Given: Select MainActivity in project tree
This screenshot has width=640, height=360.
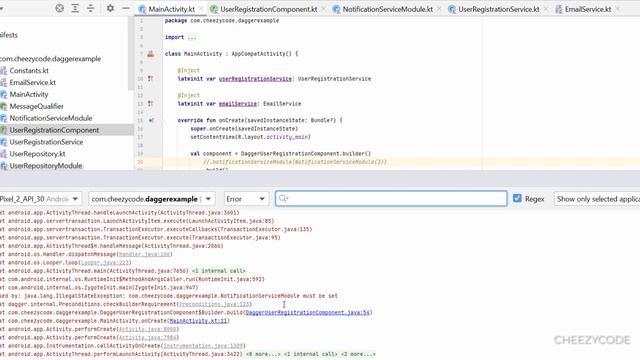Looking at the screenshot, I should click(29, 94).
